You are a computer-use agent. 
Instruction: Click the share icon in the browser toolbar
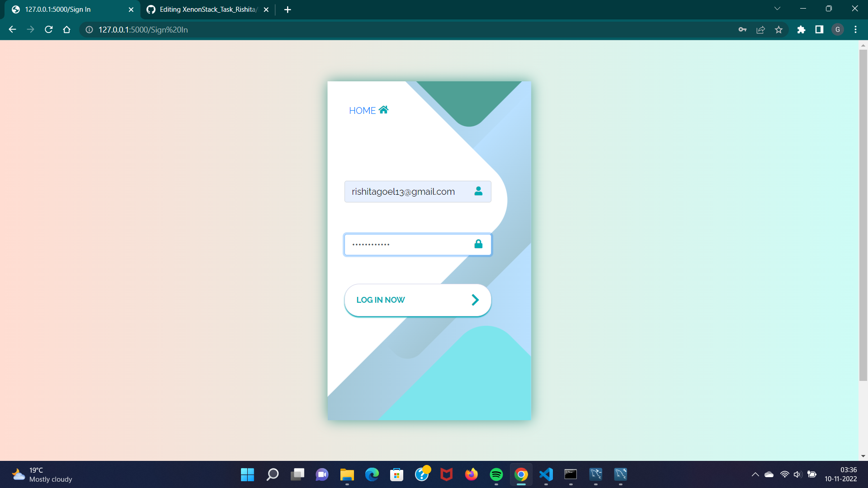click(761, 29)
